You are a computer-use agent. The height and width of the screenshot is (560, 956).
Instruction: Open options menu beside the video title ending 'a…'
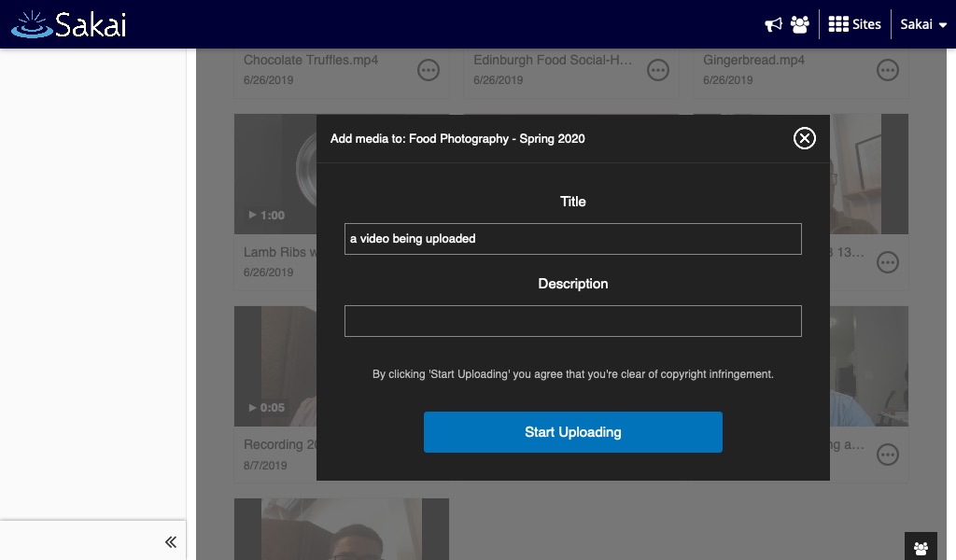click(887, 455)
